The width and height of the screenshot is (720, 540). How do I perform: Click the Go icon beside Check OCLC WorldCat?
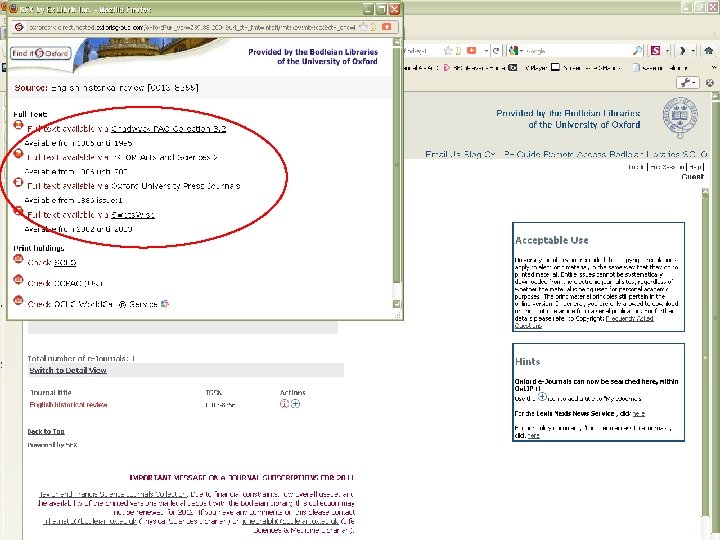click(x=18, y=300)
